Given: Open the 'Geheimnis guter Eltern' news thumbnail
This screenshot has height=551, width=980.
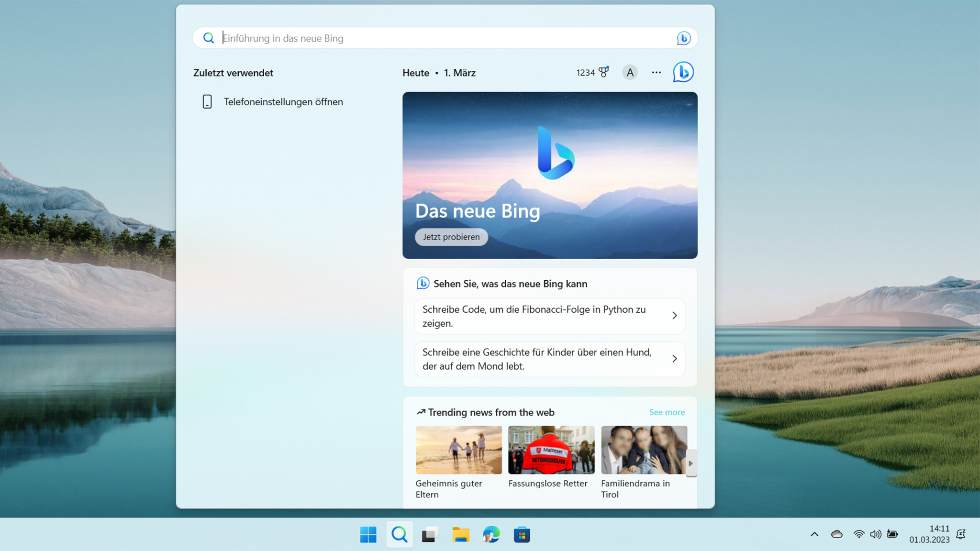Looking at the screenshot, I should point(458,449).
